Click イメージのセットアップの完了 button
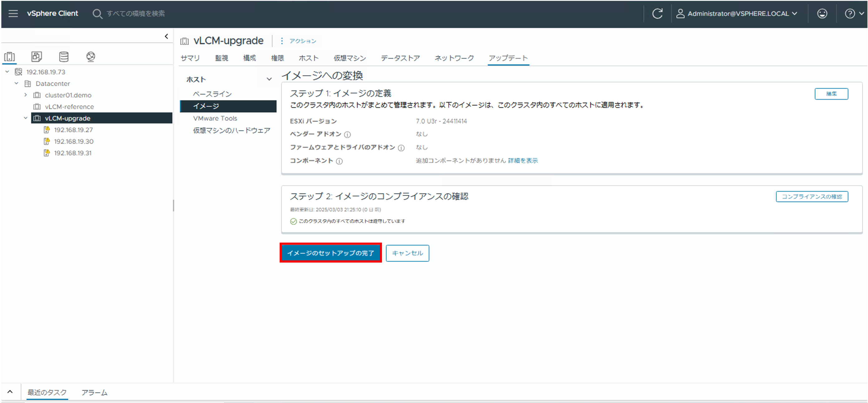The width and height of the screenshot is (868, 403). click(330, 253)
